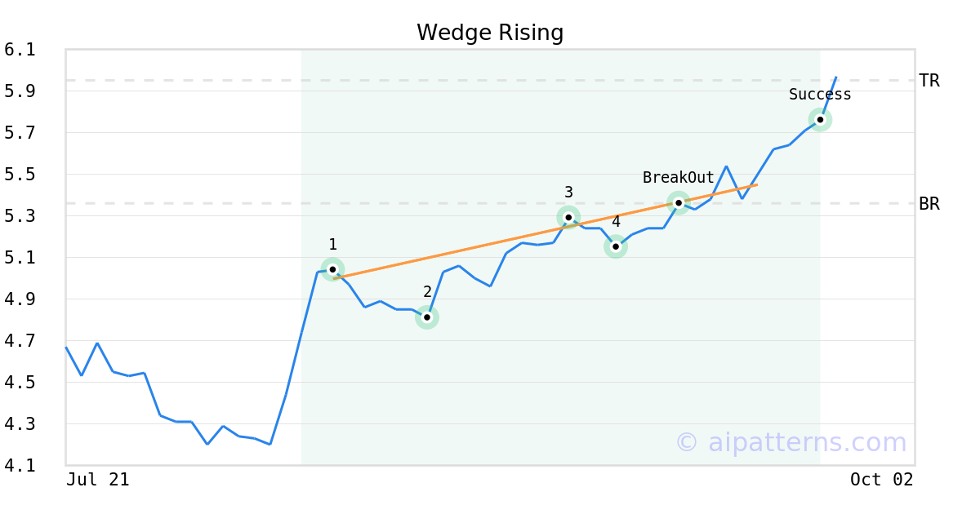This screenshot has width=980, height=514.
Task: Click the 6.1 price axis label
Action: (20, 50)
